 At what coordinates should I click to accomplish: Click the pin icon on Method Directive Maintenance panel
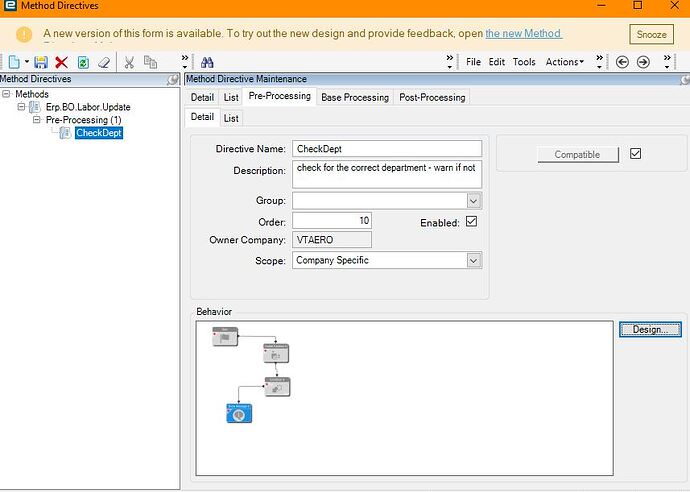pyautogui.click(x=685, y=80)
